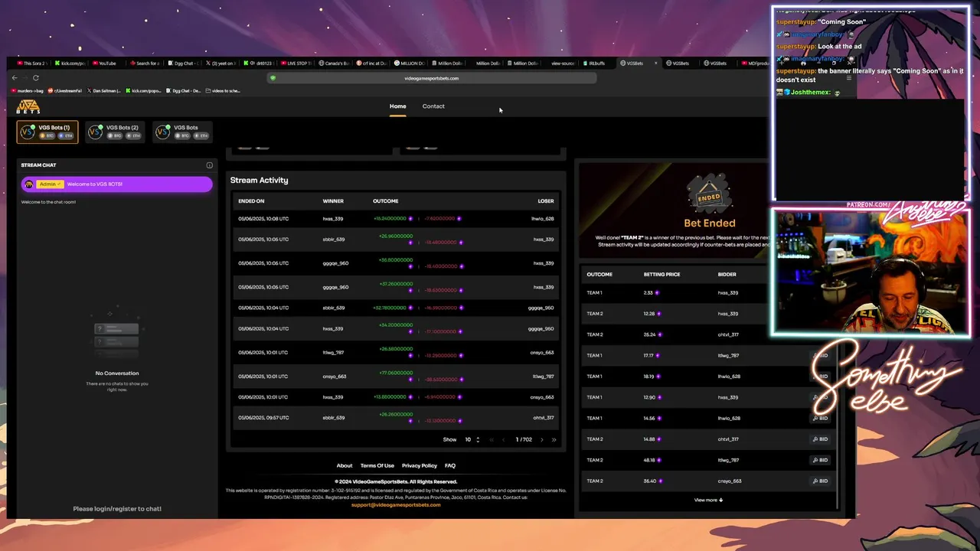
Task: Click the support@videogamesportsbets.com email link
Action: point(396,505)
